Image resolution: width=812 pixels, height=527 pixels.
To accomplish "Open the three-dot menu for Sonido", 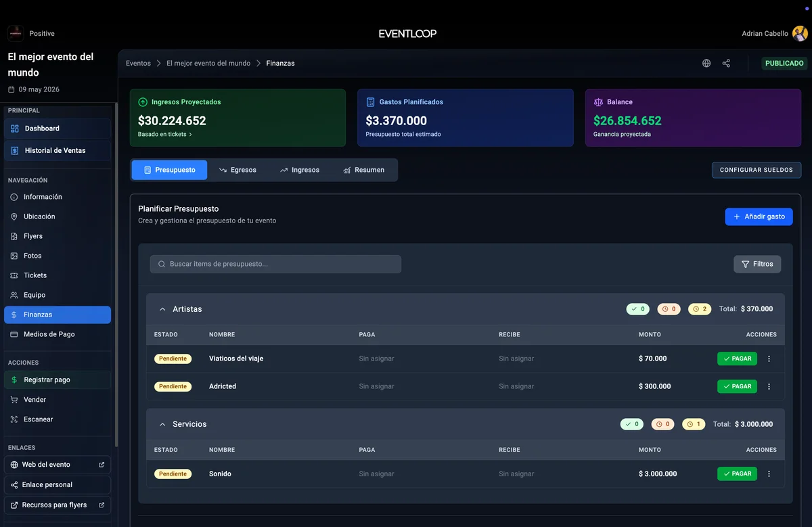I will [x=769, y=474].
